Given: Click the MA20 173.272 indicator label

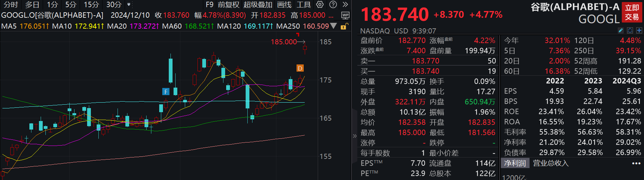Looking at the screenshot, I should pyautogui.click(x=133, y=26).
